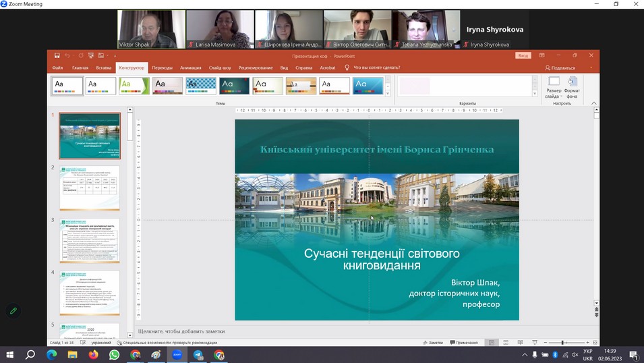Select the green theme in themes gallery
Viewport: 644px width, 363px height.
[x=134, y=85]
